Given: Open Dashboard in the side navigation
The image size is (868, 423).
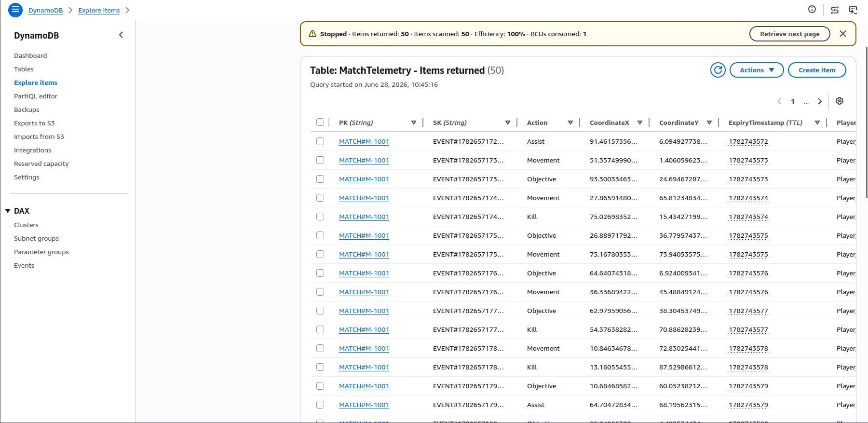Looking at the screenshot, I should 30,55.
